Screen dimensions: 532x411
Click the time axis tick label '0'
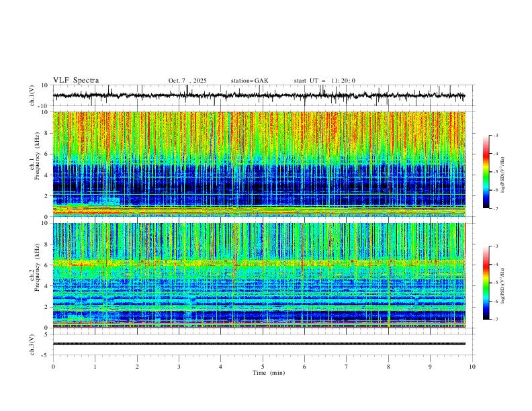53,367
